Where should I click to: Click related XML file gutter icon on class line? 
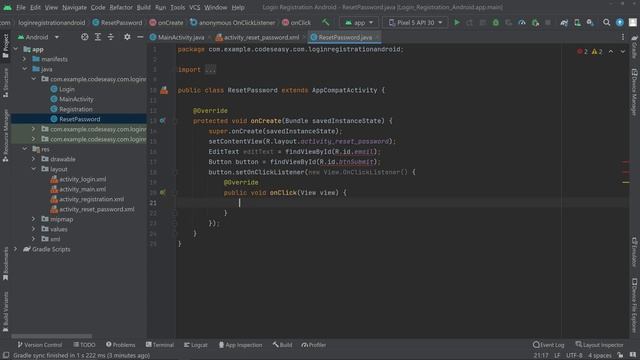tap(164, 90)
